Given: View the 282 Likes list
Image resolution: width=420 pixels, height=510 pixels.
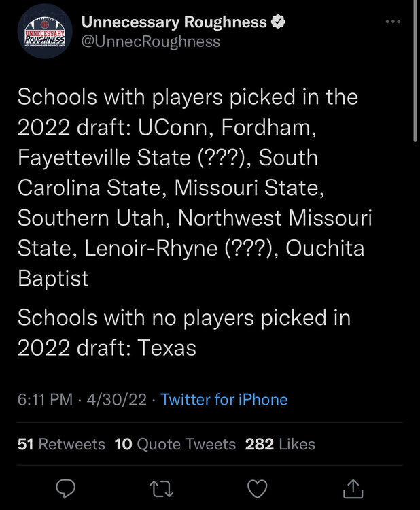Looking at the screenshot, I should [280, 444].
